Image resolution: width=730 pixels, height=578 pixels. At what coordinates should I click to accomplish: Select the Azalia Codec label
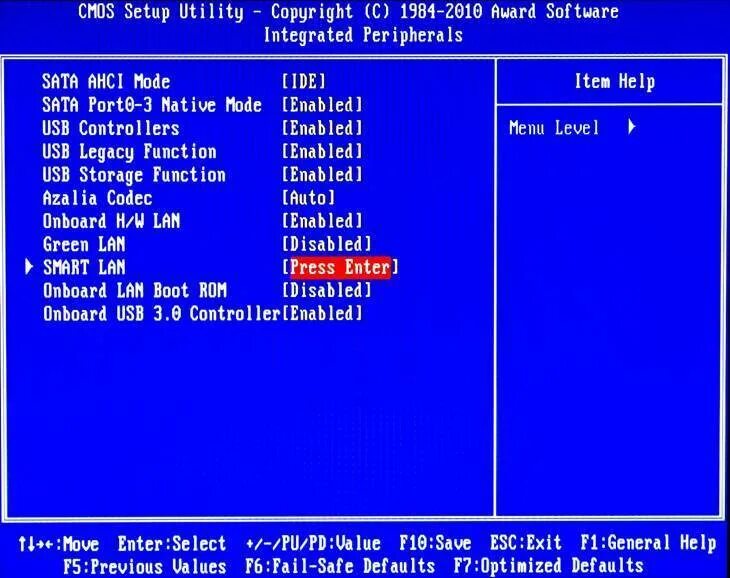coord(97,198)
